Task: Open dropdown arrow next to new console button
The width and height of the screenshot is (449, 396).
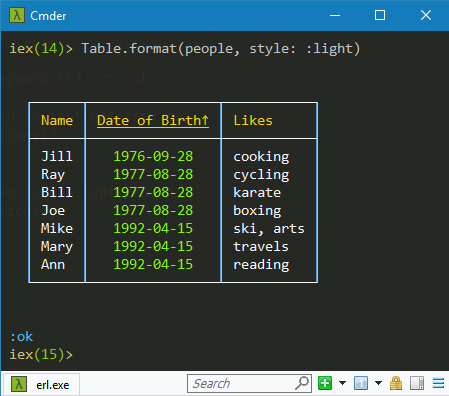Action: pos(342,383)
